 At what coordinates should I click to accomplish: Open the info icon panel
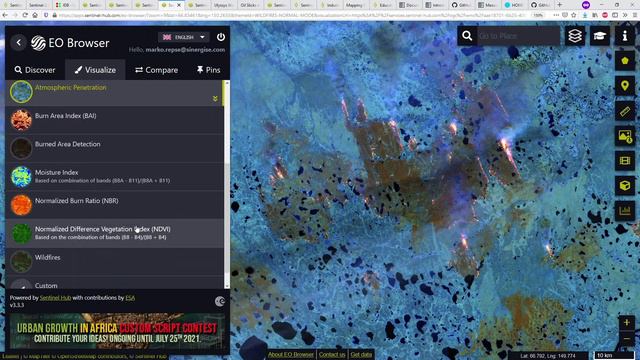pos(624,36)
